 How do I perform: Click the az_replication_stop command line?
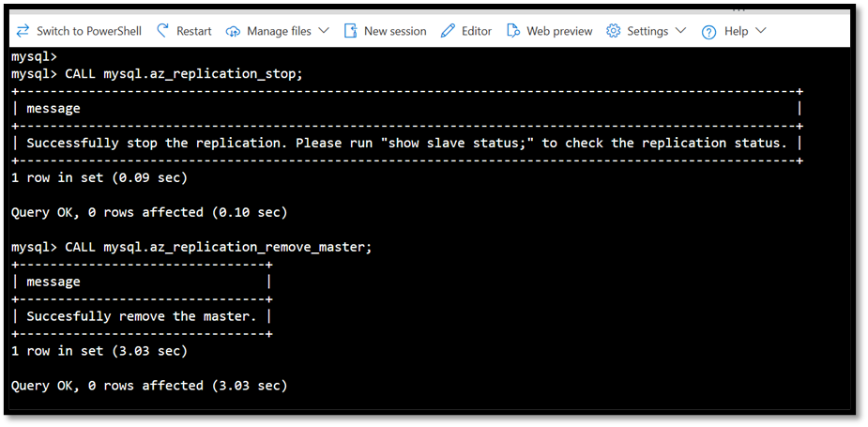coord(158,73)
